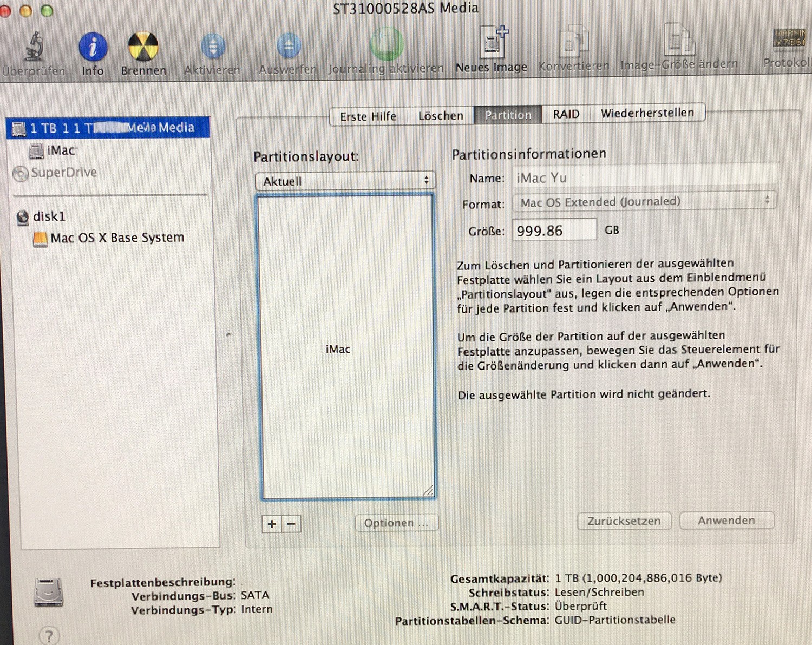
Task: Switch to the Wiederherstellen tab
Action: coord(647,113)
